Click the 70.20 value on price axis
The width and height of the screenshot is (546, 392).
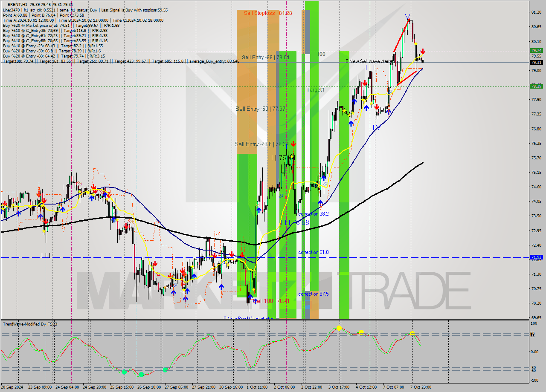536,303
